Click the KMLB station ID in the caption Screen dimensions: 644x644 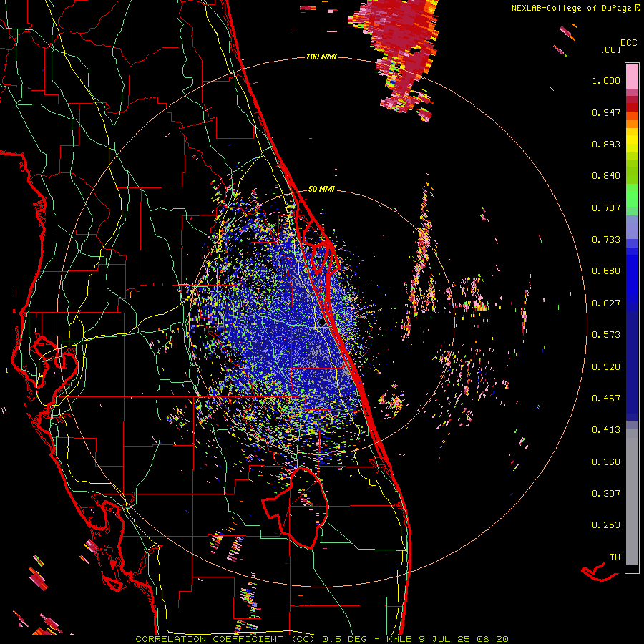coord(399,639)
